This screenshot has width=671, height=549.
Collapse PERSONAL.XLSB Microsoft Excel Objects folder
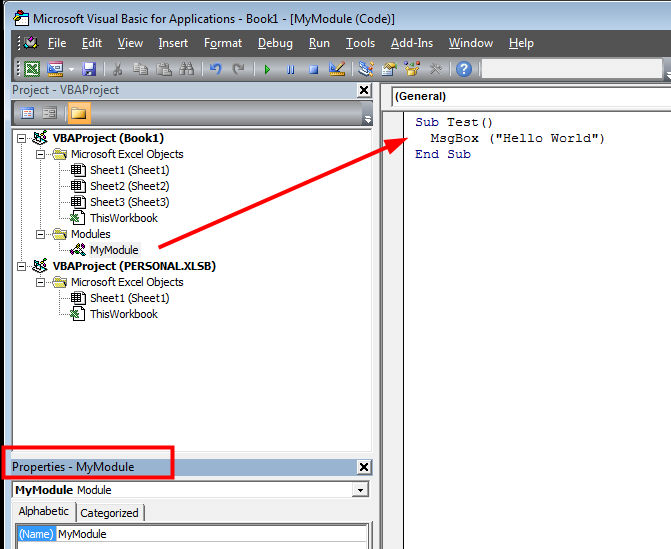click(x=40, y=282)
